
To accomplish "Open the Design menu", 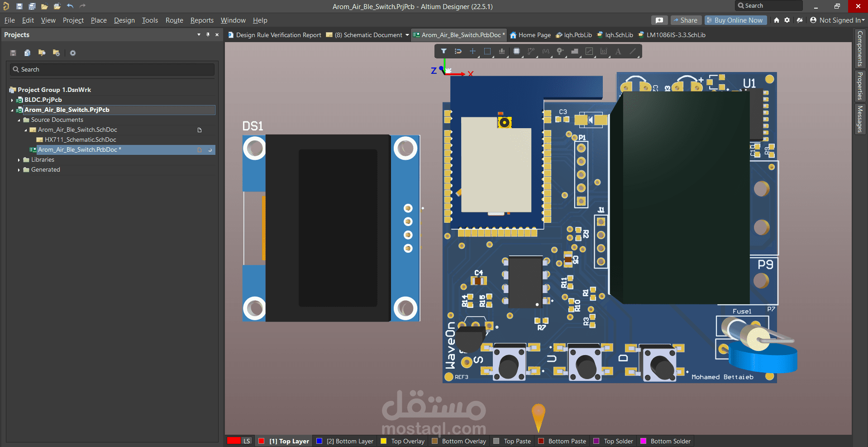I will point(124,20).
